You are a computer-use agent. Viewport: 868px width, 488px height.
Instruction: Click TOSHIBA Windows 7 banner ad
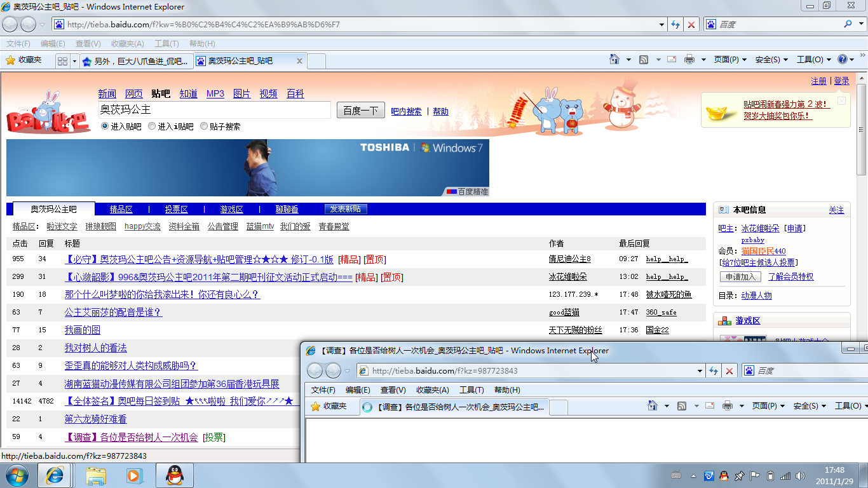[x=248, y=168]
